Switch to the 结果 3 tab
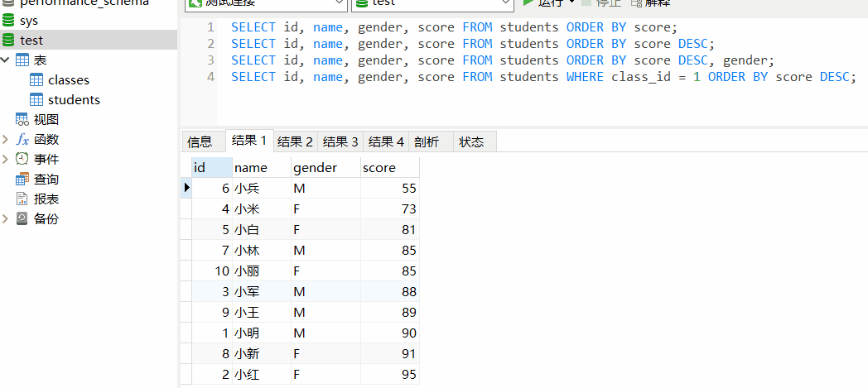This screenshot has width=868, height=388. tap(340, 141)
